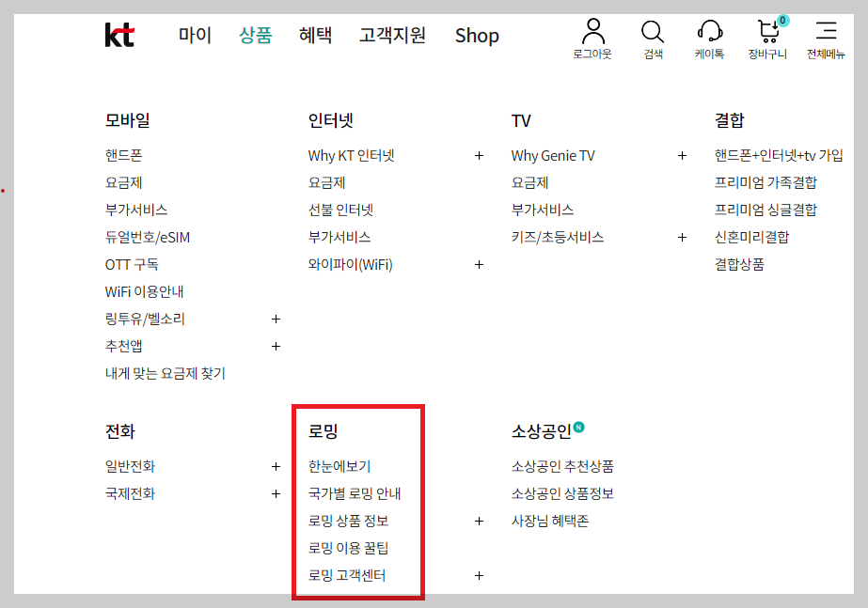Open the TV category heading
The height and width of the screenshot is (608, 868).
click(521, 120)
